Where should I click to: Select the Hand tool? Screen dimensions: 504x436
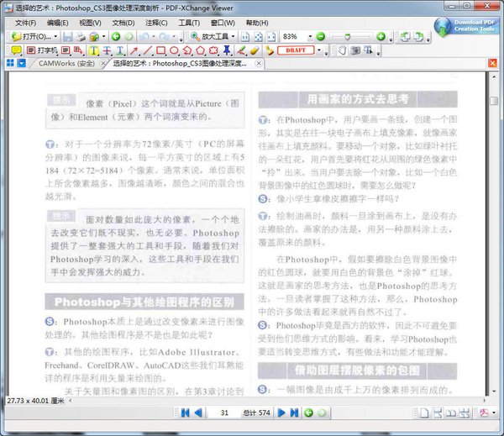pos(342,50)
